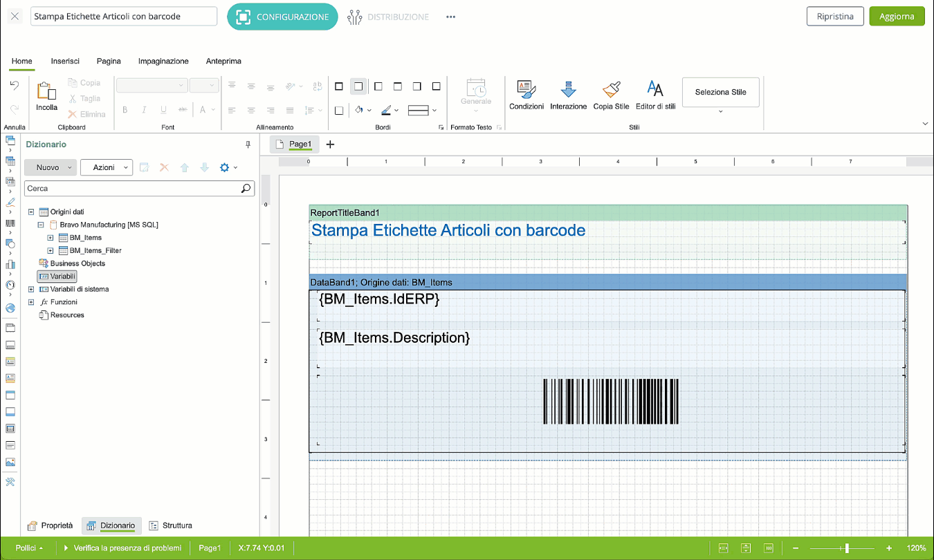This screenshot has height=560, width=934.
Task: Select the Business Objects tree item
Action: (x=72, y=263)
